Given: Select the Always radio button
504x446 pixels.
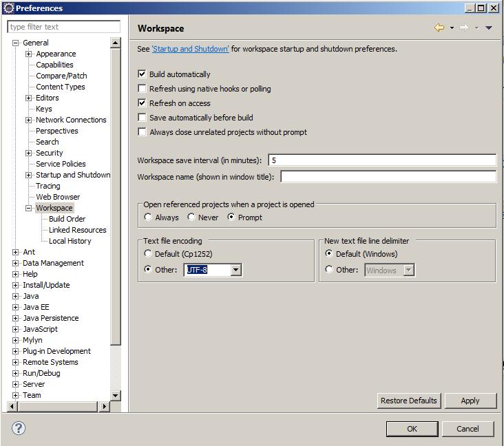Looking at the screenshot, I should [x=148, y=217].
